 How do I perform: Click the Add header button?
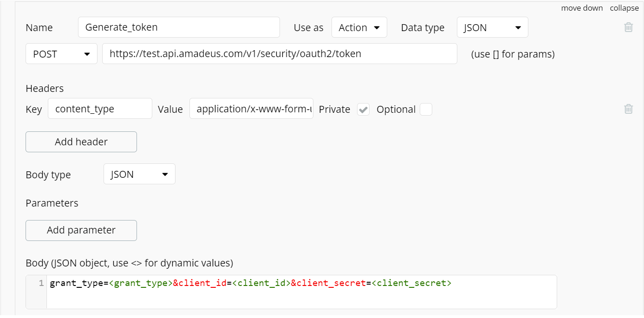(x=81, y=142)
